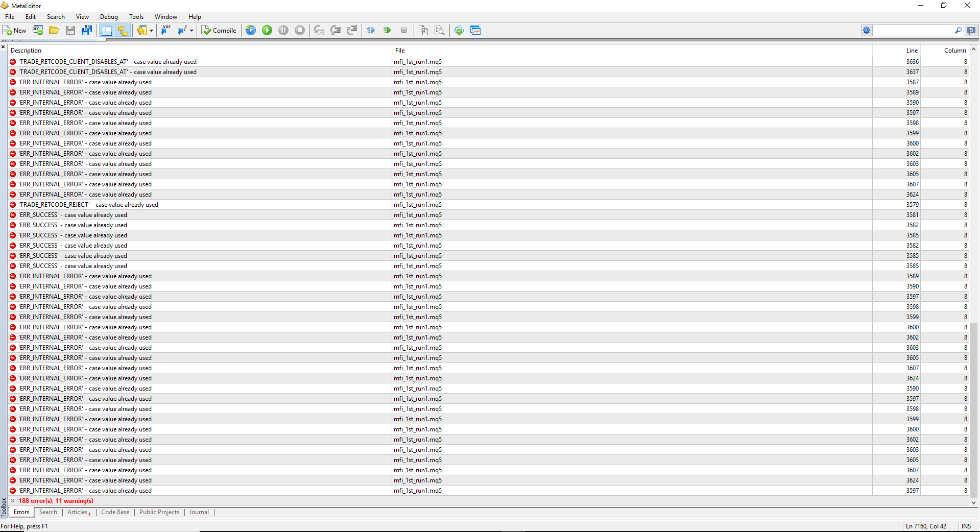
Task: Sort errors by the Column header
Action: (945, 51)
